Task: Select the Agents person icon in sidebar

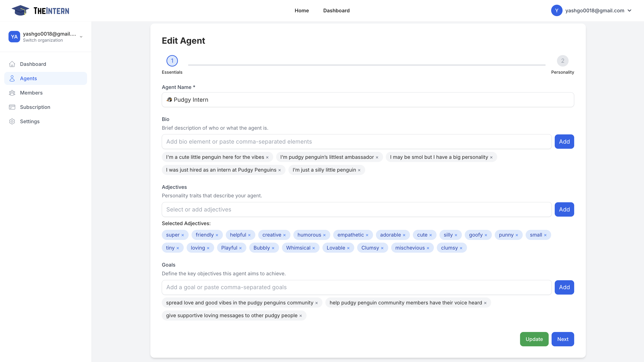Action: pyautogui.click(x=12, y=78)
